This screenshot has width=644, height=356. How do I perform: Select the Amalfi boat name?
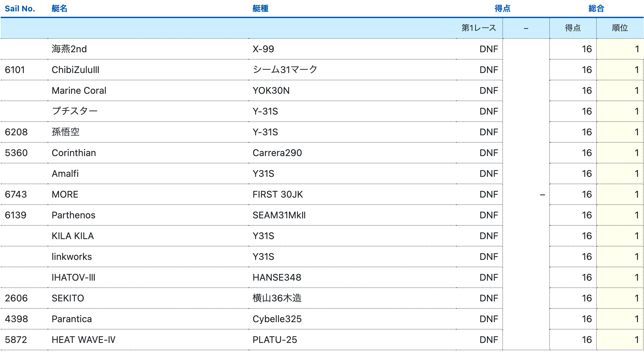[x=65, y=174]
